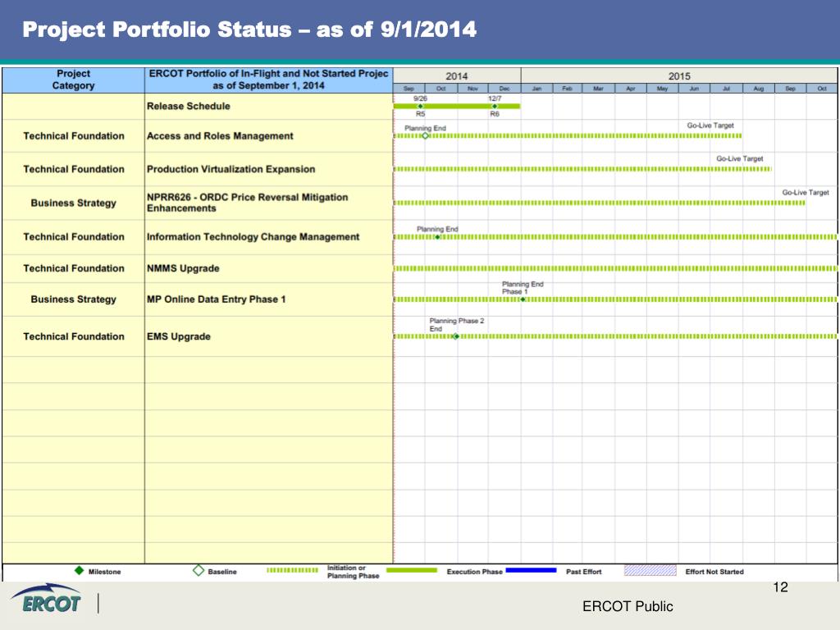Select 'Information Technology Change Management' project name

253,237
